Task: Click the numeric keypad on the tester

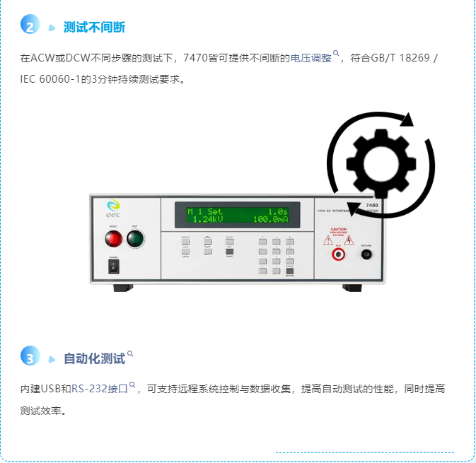Action: tap(277, 256)
